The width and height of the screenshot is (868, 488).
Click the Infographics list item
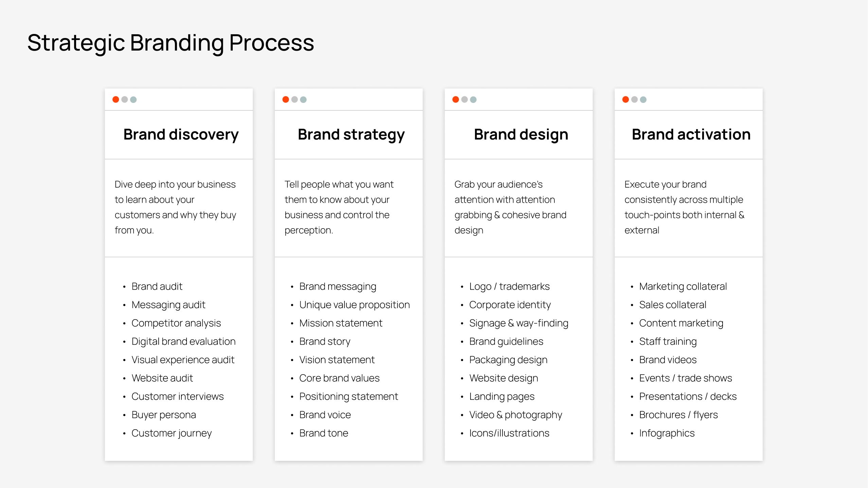[667, 433]
